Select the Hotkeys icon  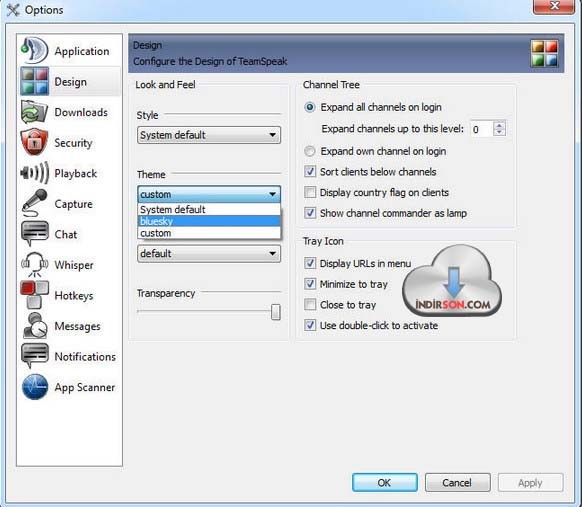35,295
